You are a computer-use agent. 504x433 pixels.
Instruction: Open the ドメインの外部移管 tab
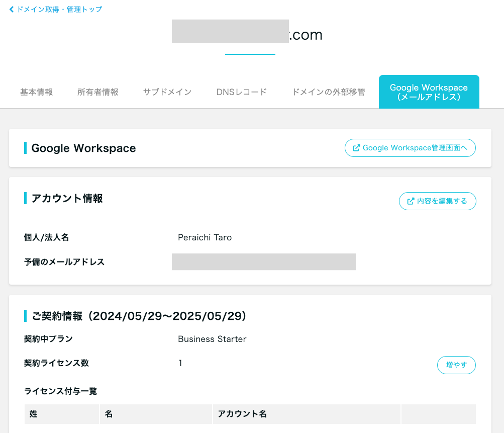point(328,92)
